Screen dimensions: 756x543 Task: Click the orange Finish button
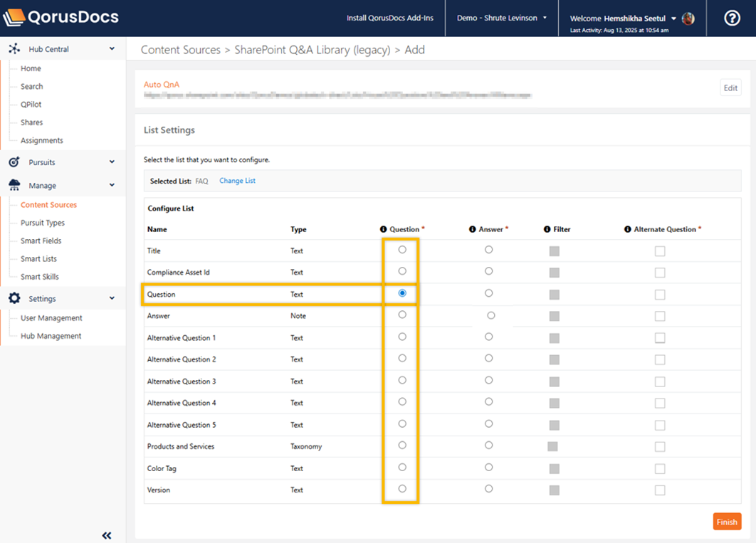click(x=726, y=522)
